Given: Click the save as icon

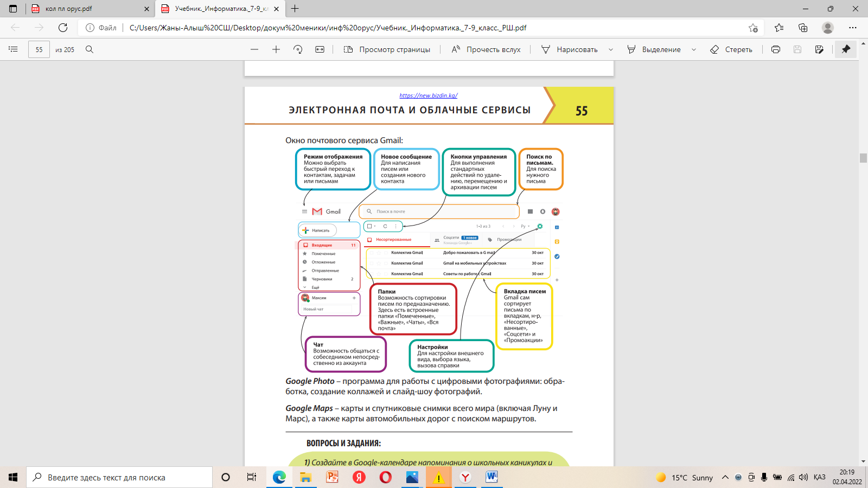Looking at the screenshot, I should (x=819, y=49).
